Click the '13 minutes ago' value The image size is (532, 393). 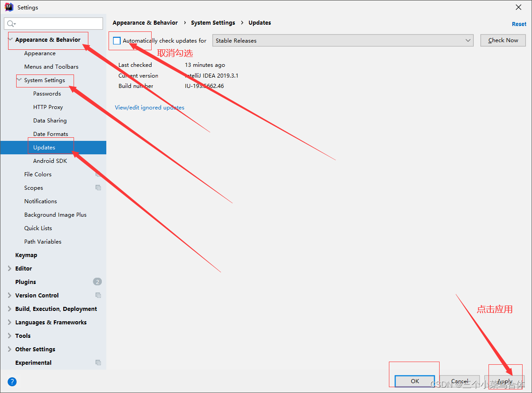tap(205, 65)
